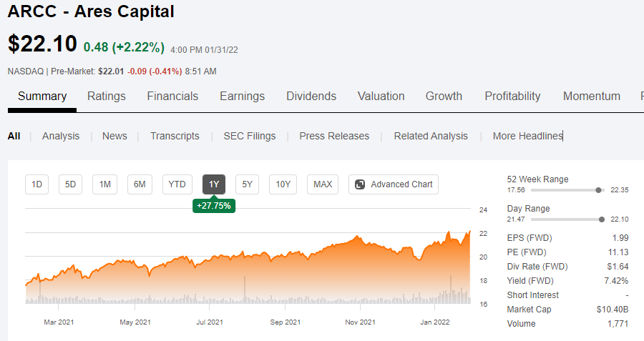
Task: Click the Div Rate (FWD) label
Action: (537, 267)
